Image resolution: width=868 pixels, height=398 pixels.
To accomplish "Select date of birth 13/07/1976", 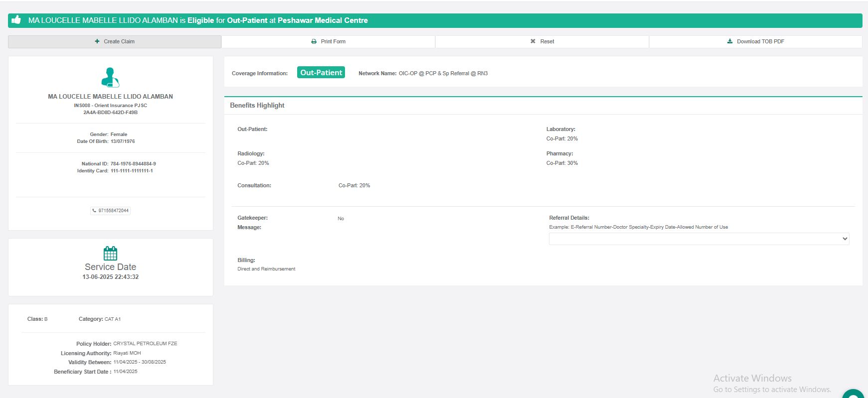I will [123, 141].
